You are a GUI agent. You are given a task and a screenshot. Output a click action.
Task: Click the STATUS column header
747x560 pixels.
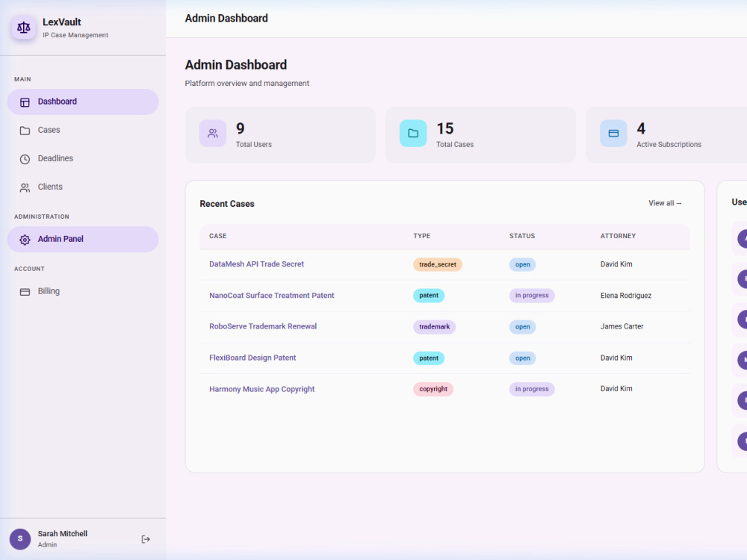(x=522, y=236)
